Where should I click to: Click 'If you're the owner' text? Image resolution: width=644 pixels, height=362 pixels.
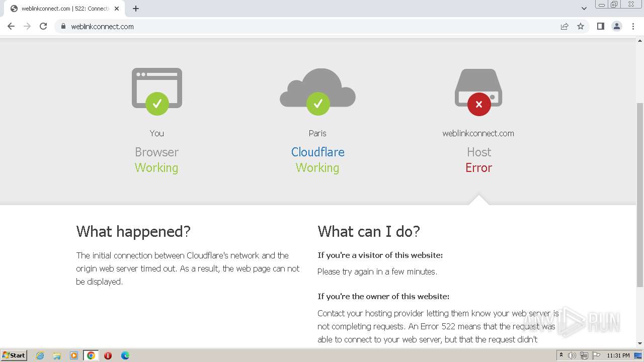(383, 296)
